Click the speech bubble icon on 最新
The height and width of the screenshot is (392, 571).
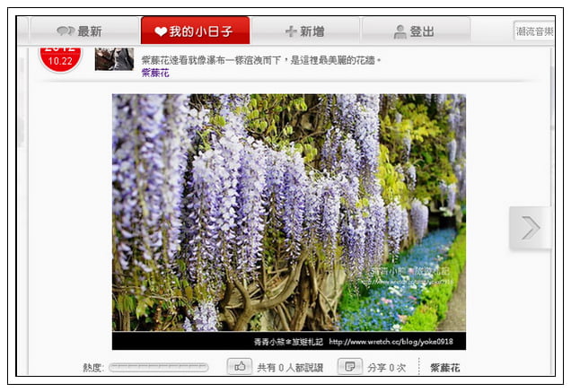coord(66,30)
